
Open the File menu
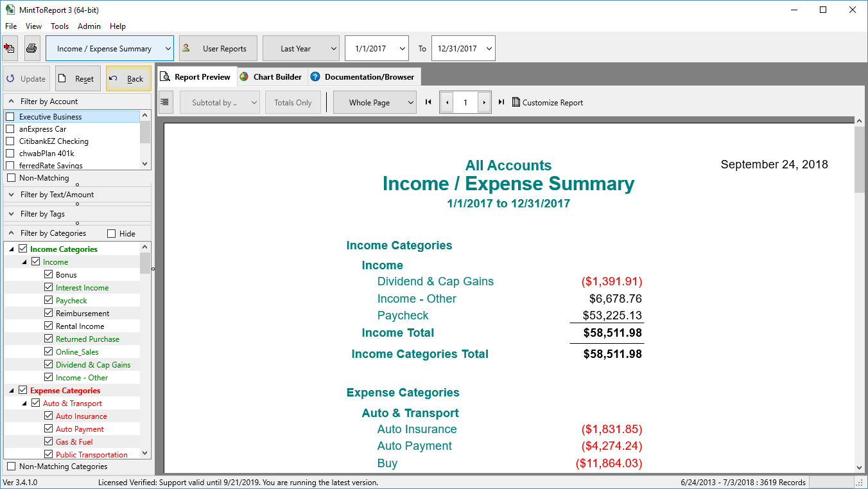point(11,26)
